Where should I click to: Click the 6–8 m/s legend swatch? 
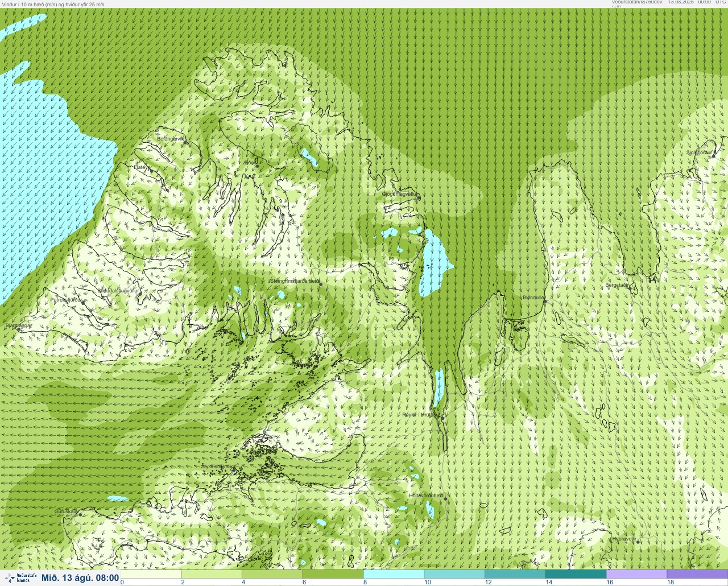coord(333,574)
